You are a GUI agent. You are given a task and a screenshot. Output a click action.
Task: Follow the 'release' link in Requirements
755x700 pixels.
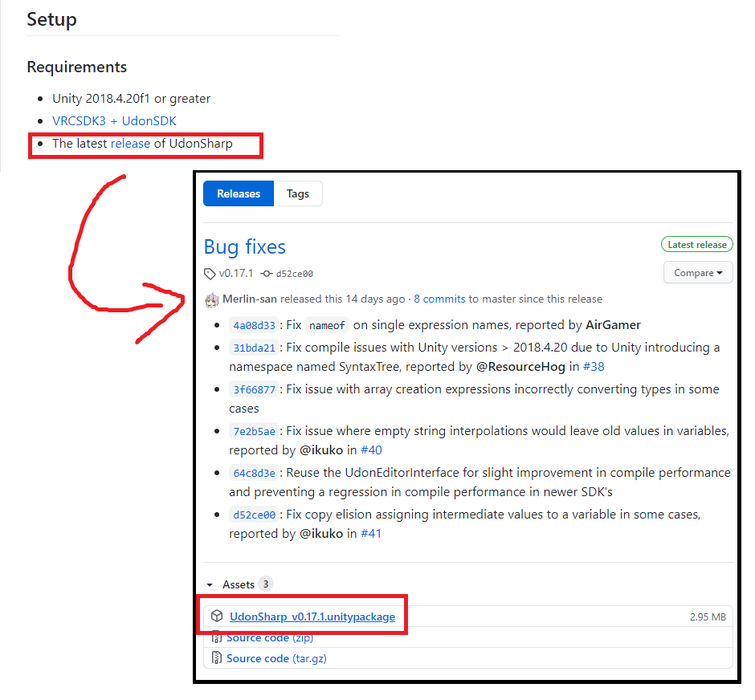pyautogui.click(x=130, y=144)
